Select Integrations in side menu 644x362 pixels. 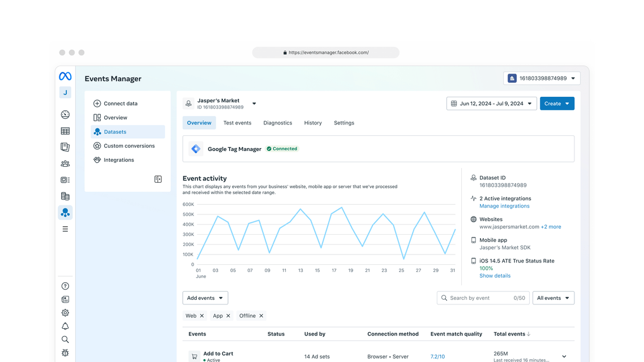click(x=128, y=160)
